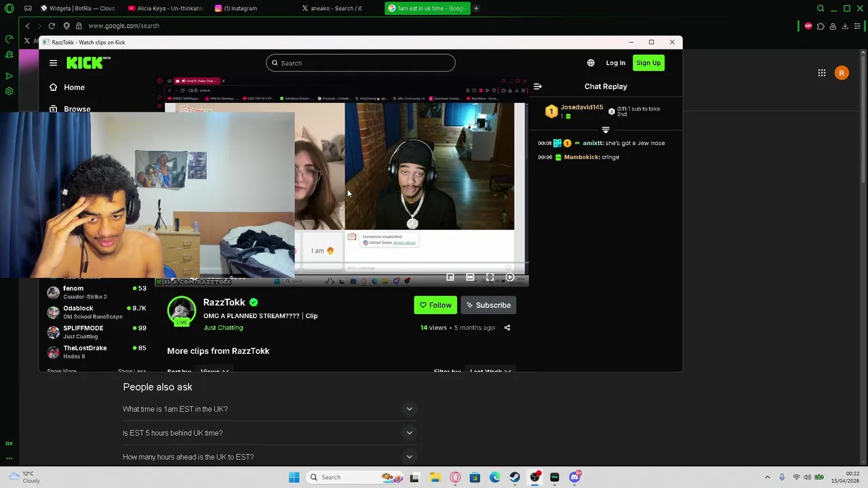868x488 pixels.
Task: Open Windows Start menu
Action: [x=294, y=477]
